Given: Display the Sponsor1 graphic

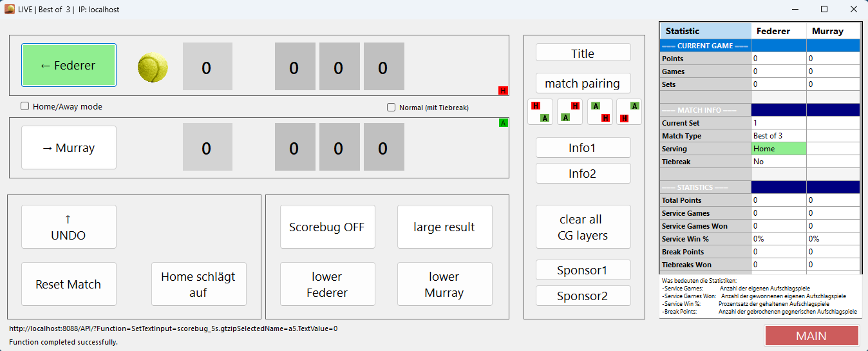Looking at the screenshot, I should [x=583, y=270].
